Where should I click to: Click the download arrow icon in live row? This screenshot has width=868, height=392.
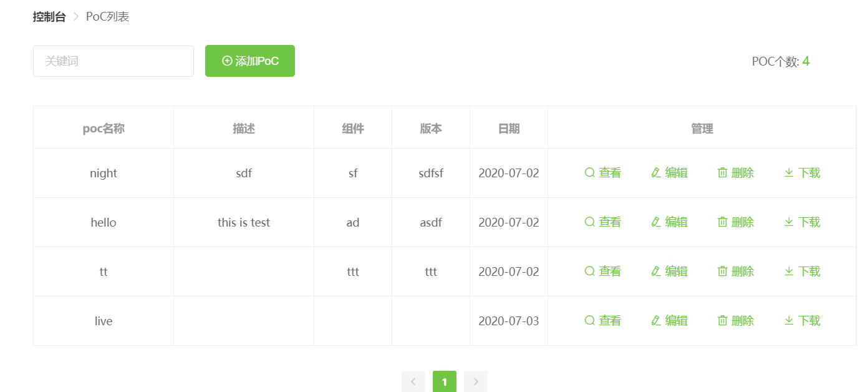(x=789, y=320)
